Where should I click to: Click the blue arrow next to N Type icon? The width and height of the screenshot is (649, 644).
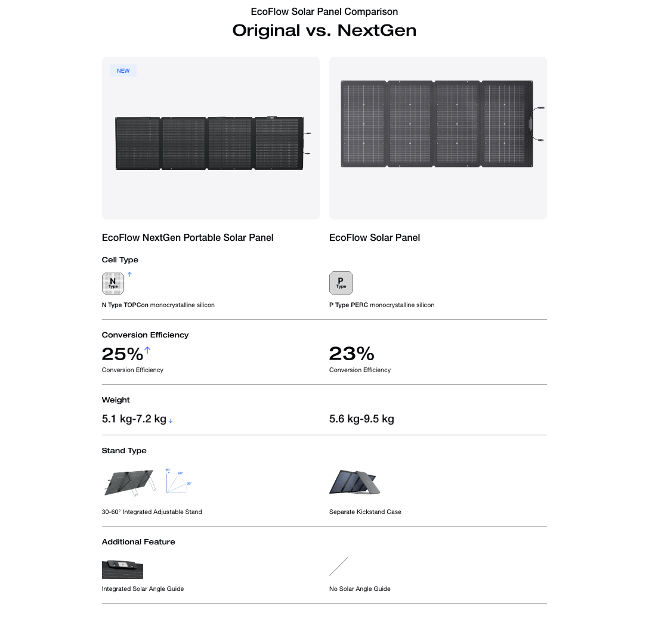129,274
